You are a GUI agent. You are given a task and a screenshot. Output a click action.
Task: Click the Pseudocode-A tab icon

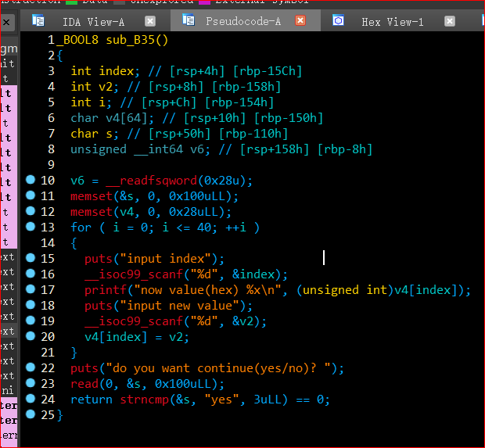point(189,21)
